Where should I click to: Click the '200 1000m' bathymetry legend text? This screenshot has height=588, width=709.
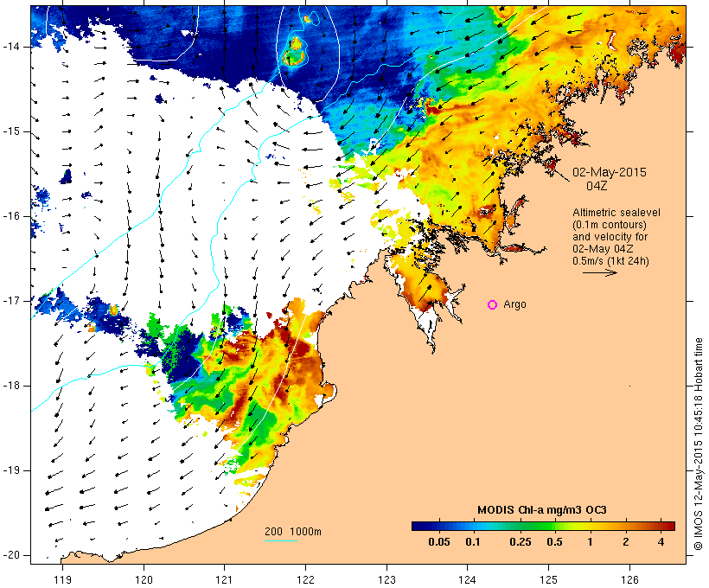[x=293, y=532]
